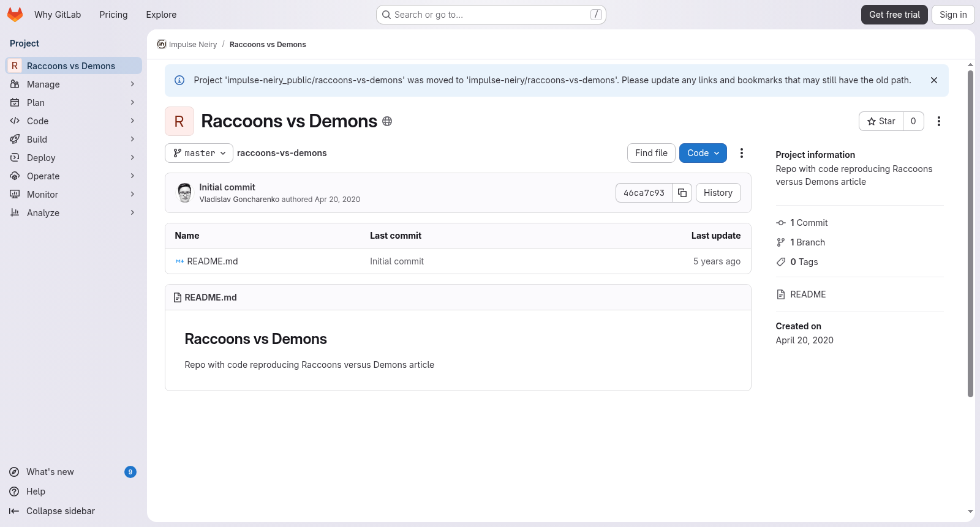Click the Monitor icon in sidebar
The height and width of the screenshot is (527, 980).
tap(15, 195)
